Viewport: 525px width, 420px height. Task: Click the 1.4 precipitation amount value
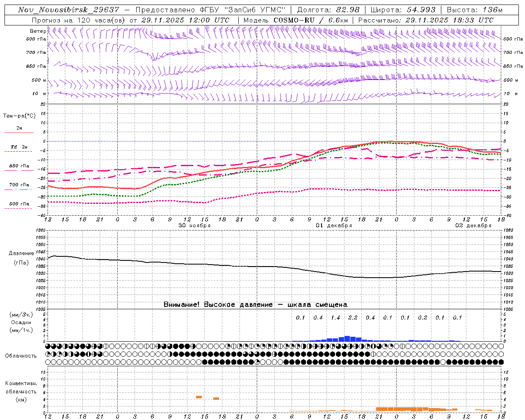click(x=336, y=317)
